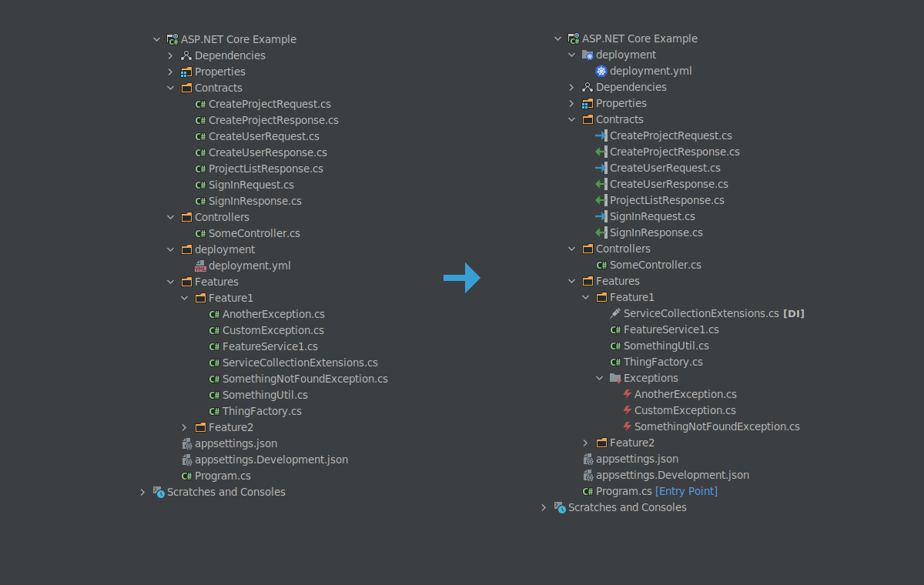This screenshot has height=585, width=924.
Task: Click the red lightning icon of CustomException.cs
Action: click(628, 410)
